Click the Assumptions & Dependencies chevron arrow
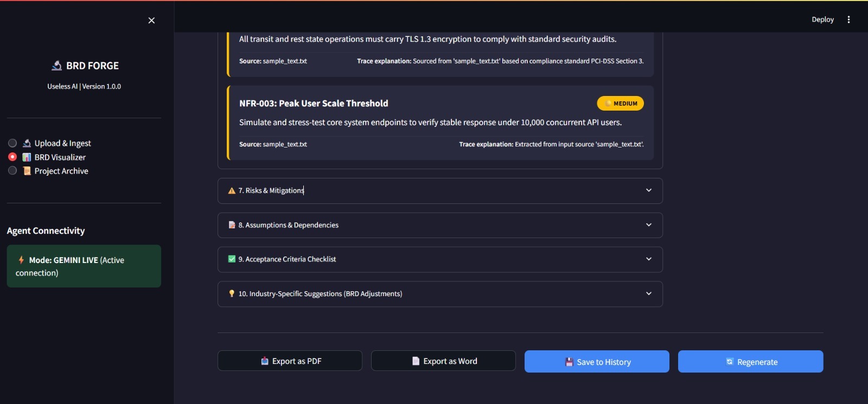The width and height of the screenshot is (868, 404). tap(649, 225)
